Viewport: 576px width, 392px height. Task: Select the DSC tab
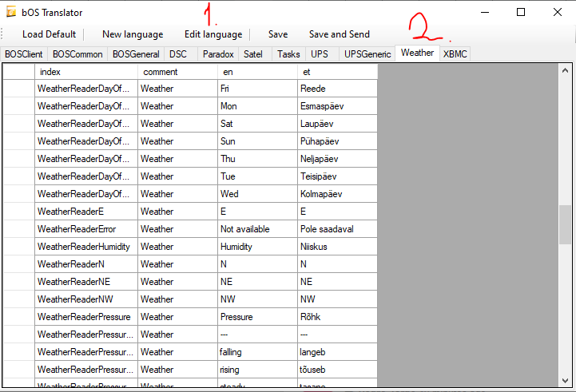177,54
